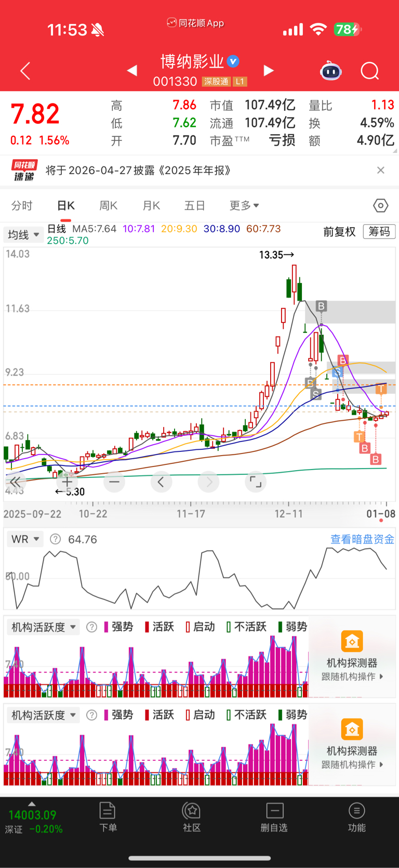399x868 pixels.
Task: Expand the 深证 index bar with the up arrow
Action: [32, 804]
